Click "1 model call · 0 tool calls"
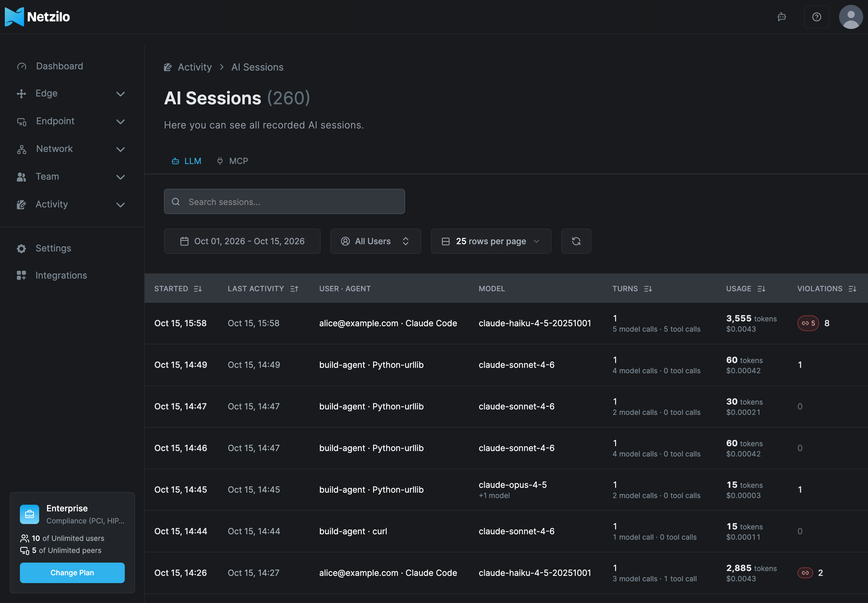This screenshot has width=868, height=603. coord(654,537)
